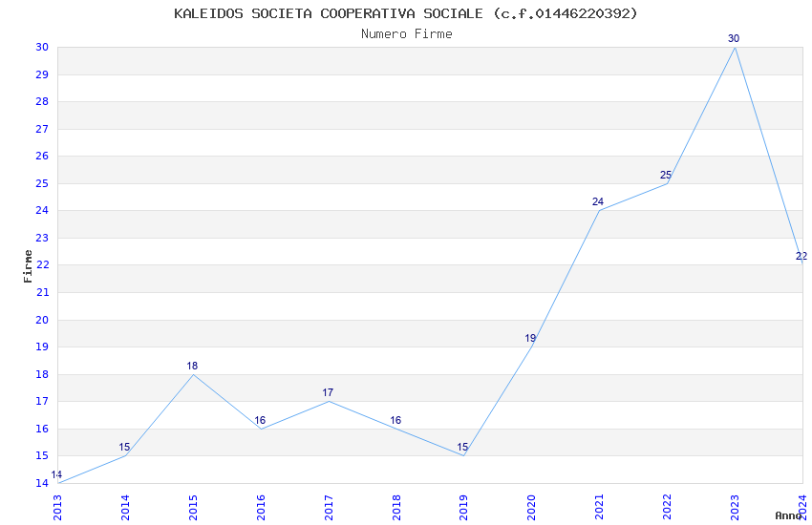Select x-axis year 2016
812x525 pixels.
tap(261, 508)
